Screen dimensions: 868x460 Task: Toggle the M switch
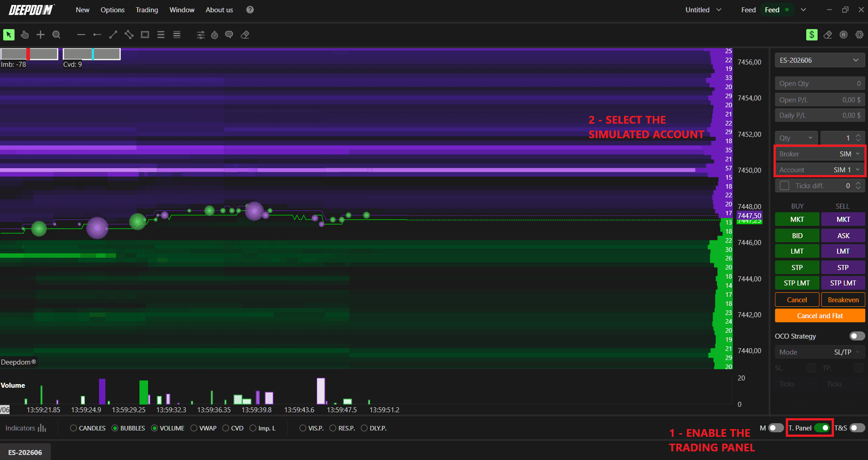pos(776,428)
